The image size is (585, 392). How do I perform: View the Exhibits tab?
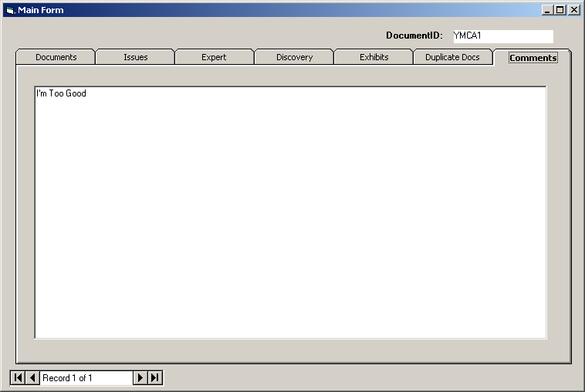coord(374,57)
